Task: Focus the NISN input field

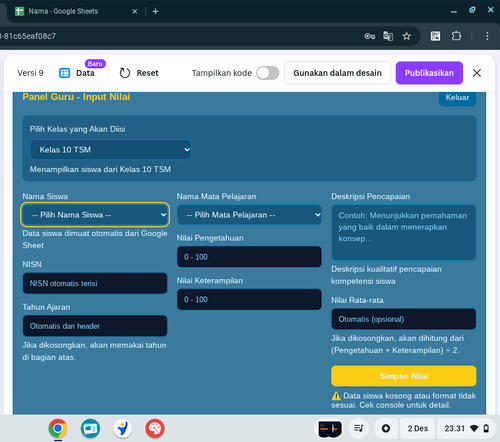Action: click(95, 283)
